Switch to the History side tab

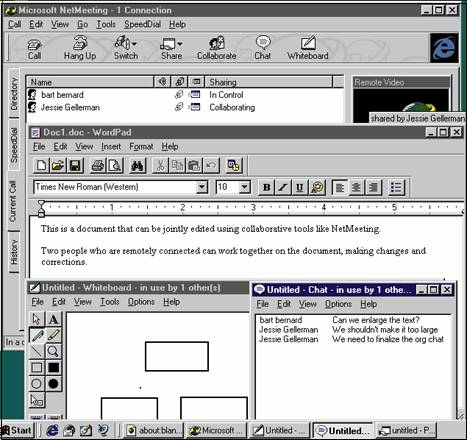[x=14, y=252]
